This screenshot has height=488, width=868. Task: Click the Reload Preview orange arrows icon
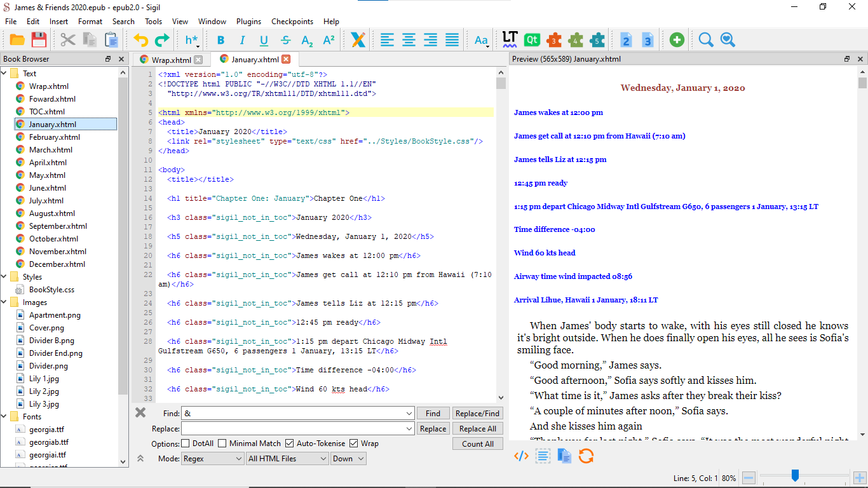point(586,456)
